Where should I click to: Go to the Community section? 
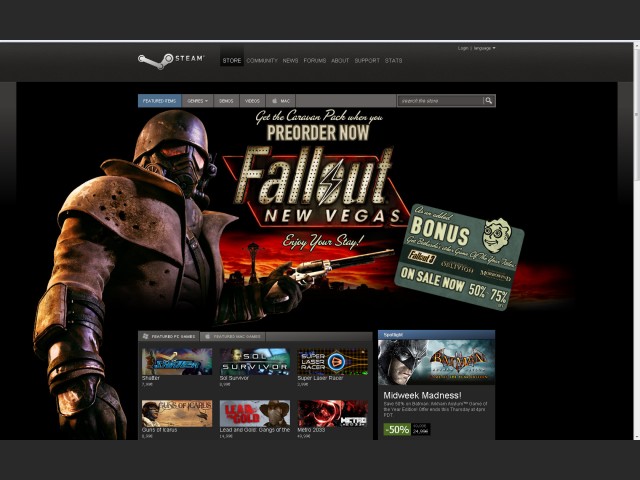point(262,60)
